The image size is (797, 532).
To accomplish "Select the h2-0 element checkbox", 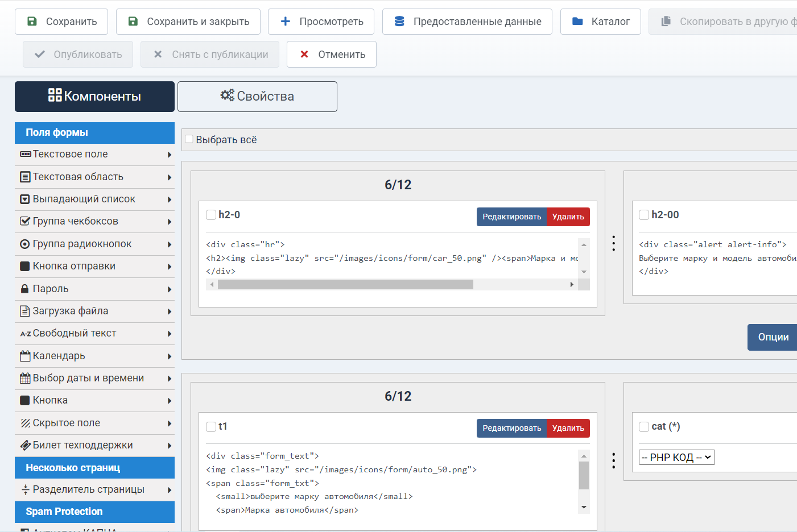I will pyautogui.click(x=211, y=215).
